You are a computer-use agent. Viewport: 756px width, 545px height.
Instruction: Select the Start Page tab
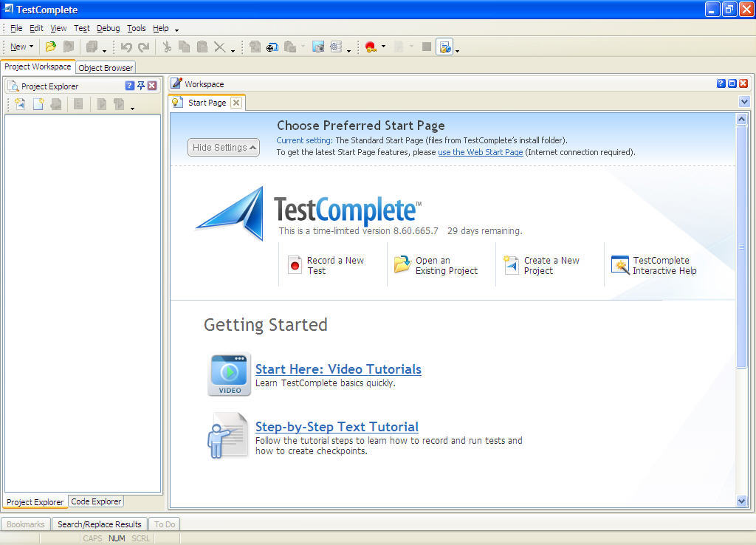(207, 103)
